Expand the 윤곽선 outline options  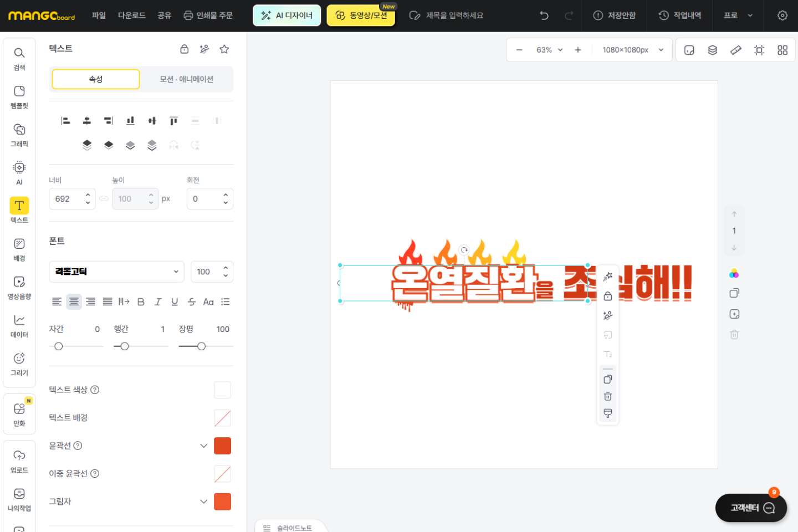tap(203, 446)
